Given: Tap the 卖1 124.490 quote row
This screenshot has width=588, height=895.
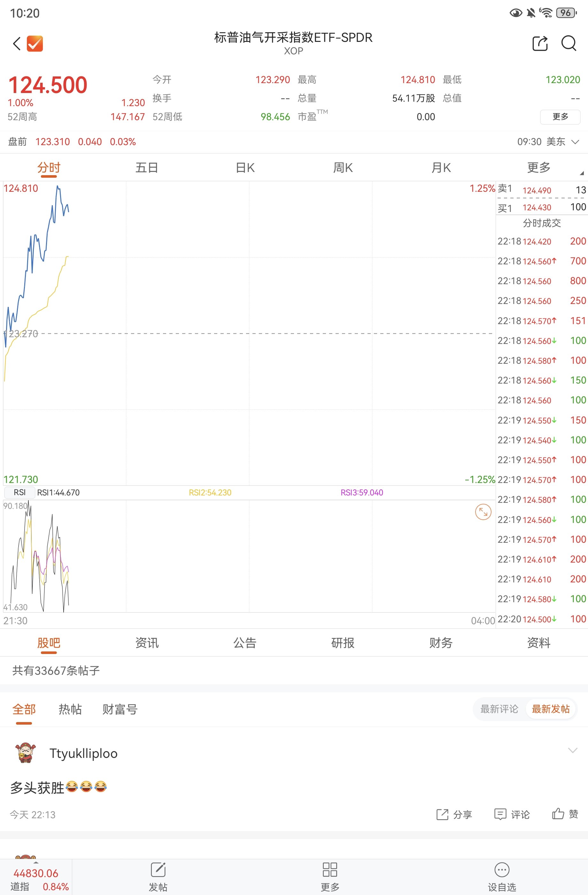Looking at the screenshot, I should coord(542,190).
